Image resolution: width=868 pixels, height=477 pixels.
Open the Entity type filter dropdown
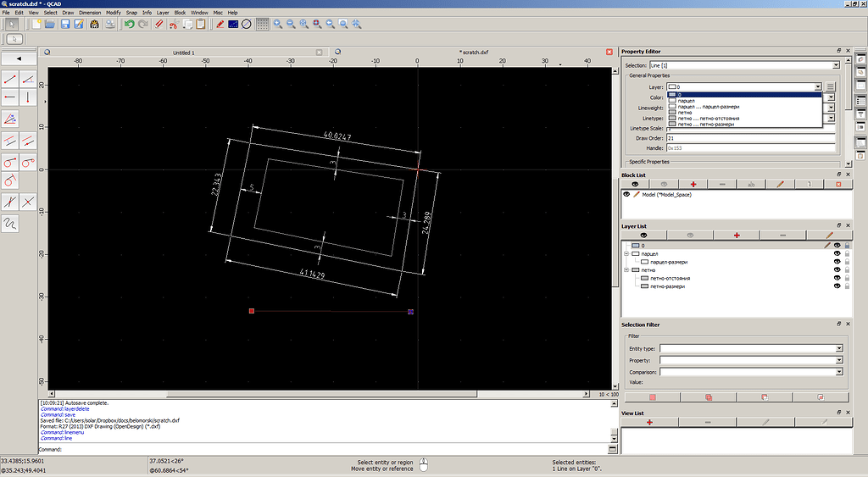click(x=838, y=348)
